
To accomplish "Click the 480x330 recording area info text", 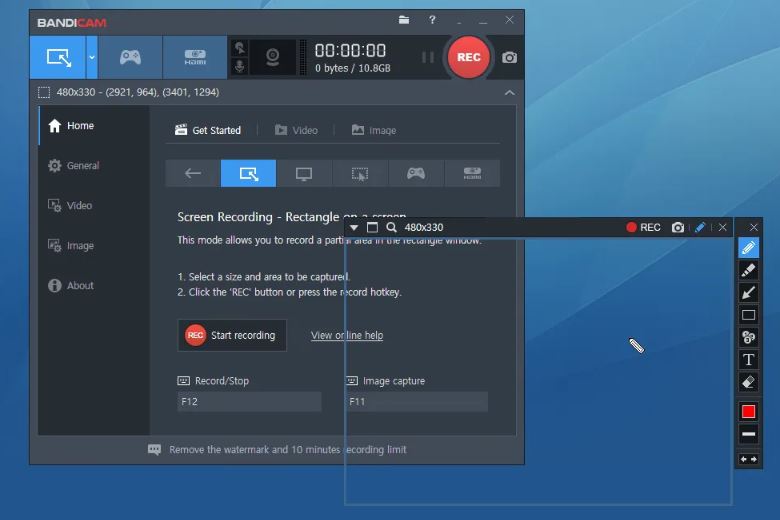I will (x=138, y=92).
